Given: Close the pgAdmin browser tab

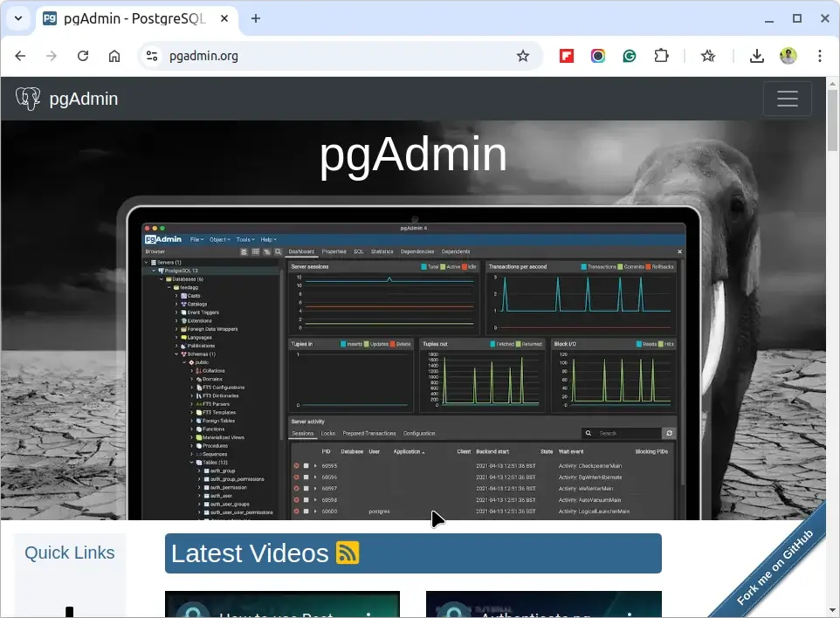Looking at the screenshot, I should (224, 18).
